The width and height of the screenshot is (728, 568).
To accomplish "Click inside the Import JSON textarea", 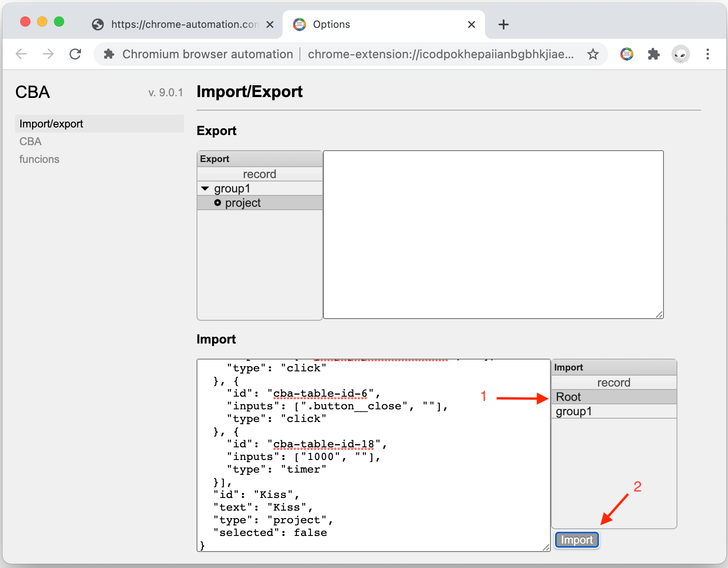I will pyautogui.click(x=374, y=455).
